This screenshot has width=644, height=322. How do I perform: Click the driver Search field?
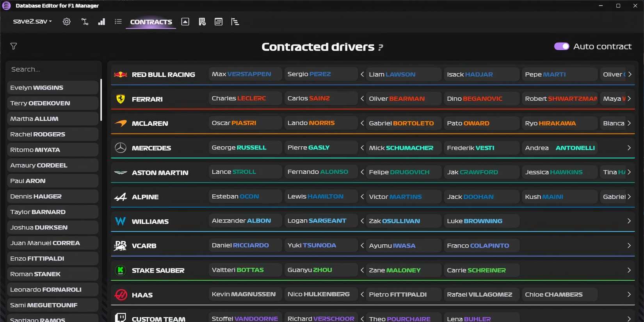53,69
